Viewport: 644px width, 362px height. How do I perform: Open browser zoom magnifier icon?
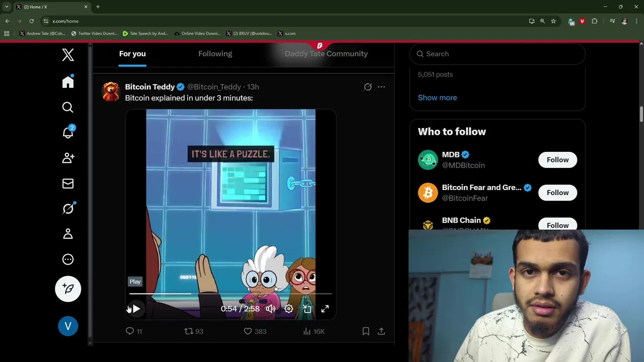(542, 21)
